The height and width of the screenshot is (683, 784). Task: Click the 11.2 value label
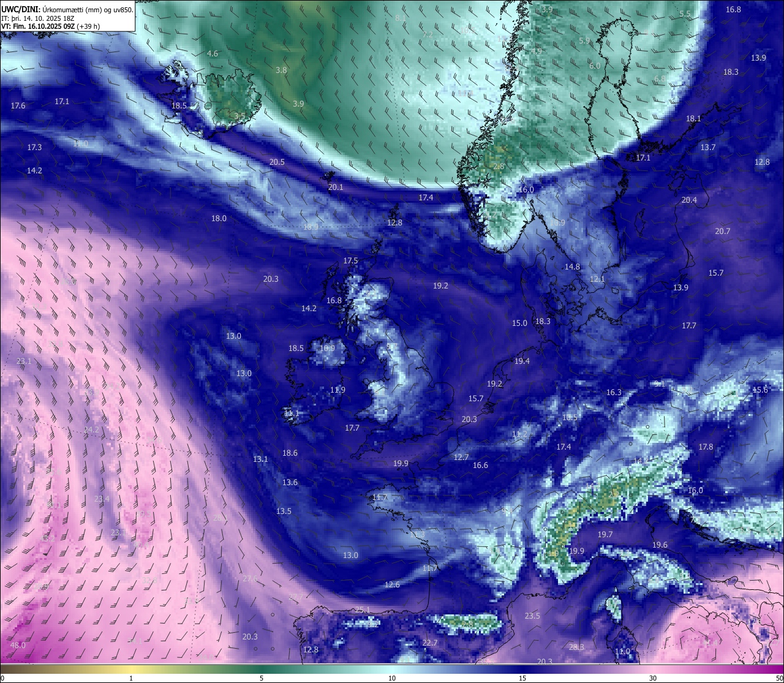[x=519, y=434]
